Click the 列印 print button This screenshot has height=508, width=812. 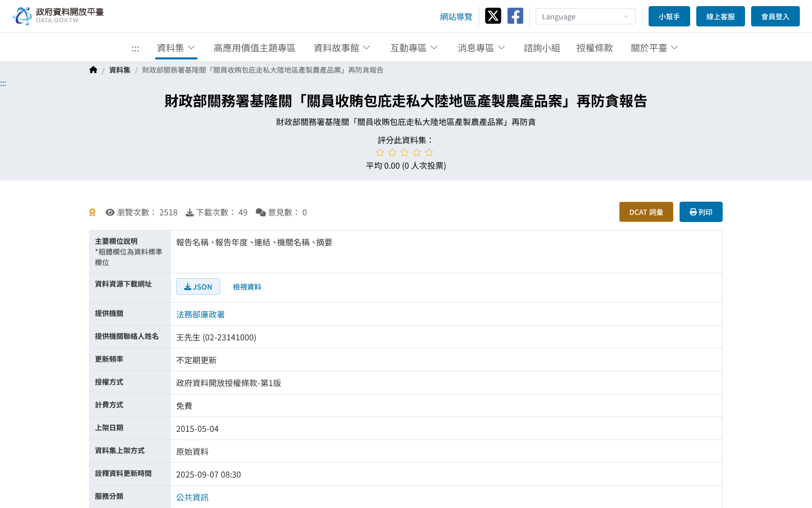701,212
